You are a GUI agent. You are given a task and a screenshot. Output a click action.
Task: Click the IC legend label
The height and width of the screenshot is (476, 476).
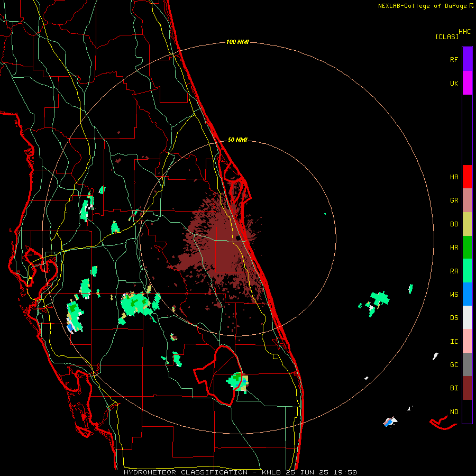click(454, 342)
